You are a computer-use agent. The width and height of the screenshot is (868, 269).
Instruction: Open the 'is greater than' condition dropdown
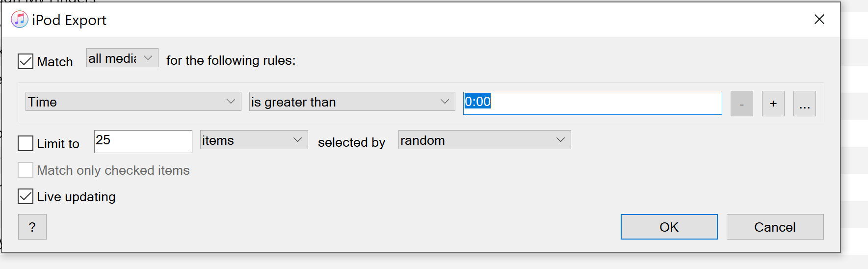point(352,102)
